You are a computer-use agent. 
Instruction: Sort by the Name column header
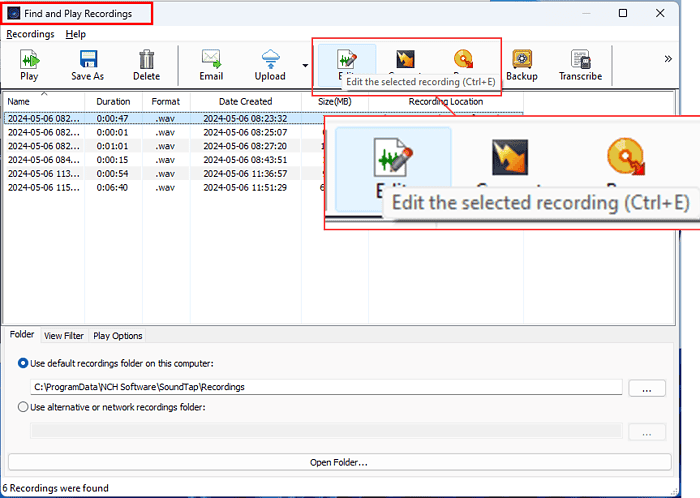(43, 101)
